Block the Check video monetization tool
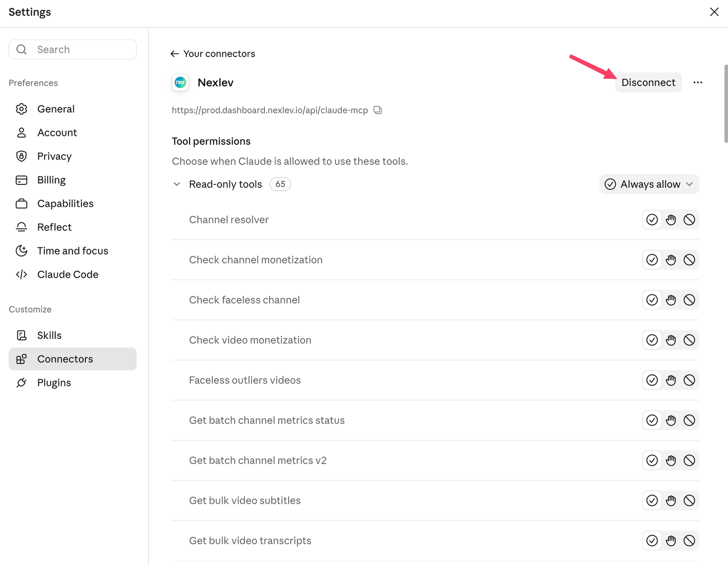This screenshot has width=728, height=566. coord(689,340)
